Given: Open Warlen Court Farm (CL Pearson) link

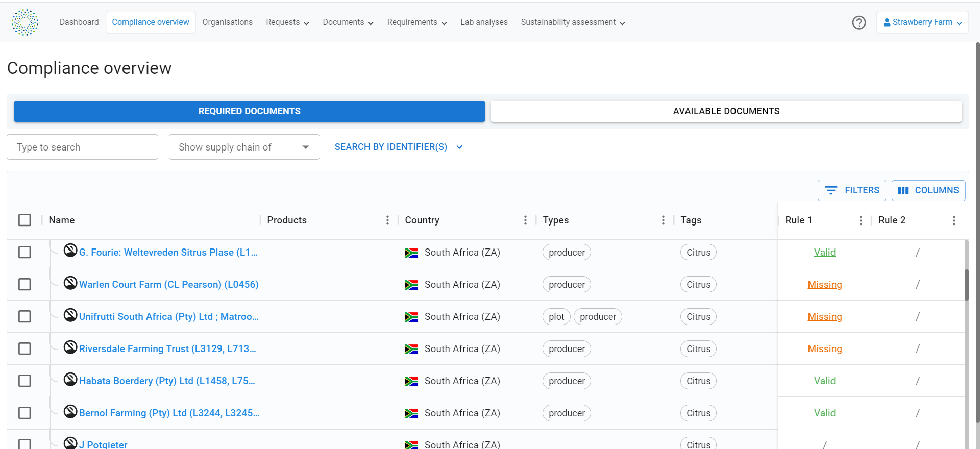Looking at the screenshot, I should (169, 285).
